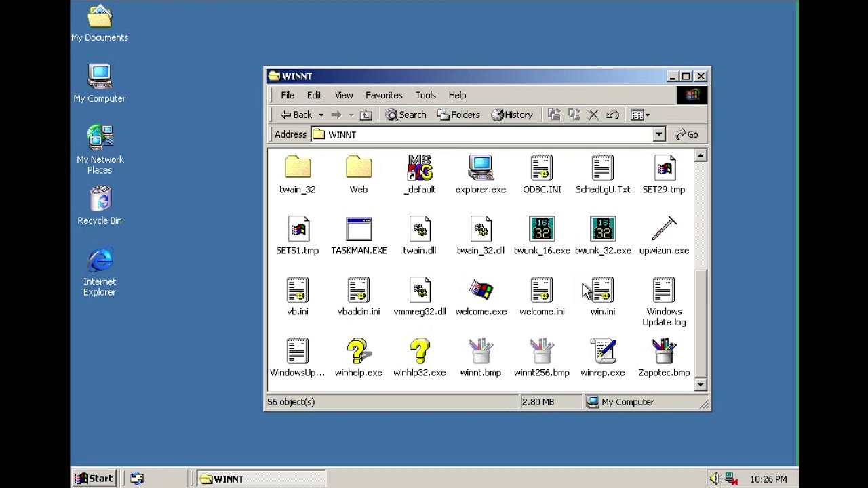Click the Go button

[x=687, y=134]
